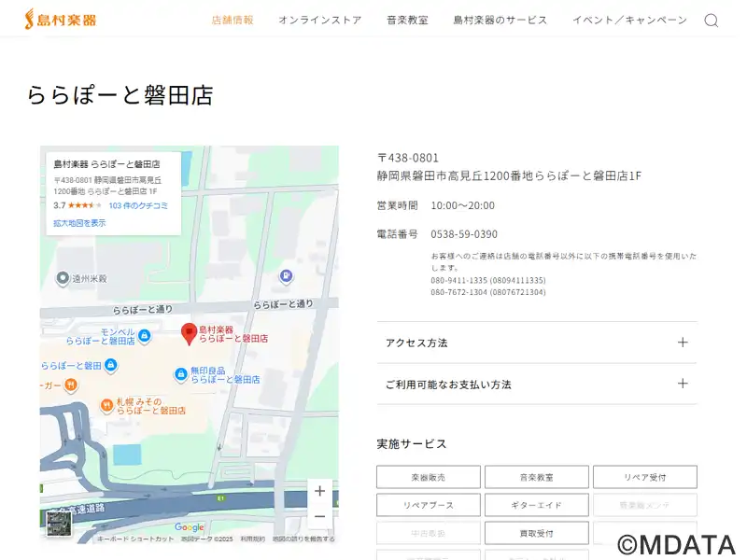747x560 pixels.
Task: Open the 103 件のクチコミ reviews link
Action: (x=138, y=205)
